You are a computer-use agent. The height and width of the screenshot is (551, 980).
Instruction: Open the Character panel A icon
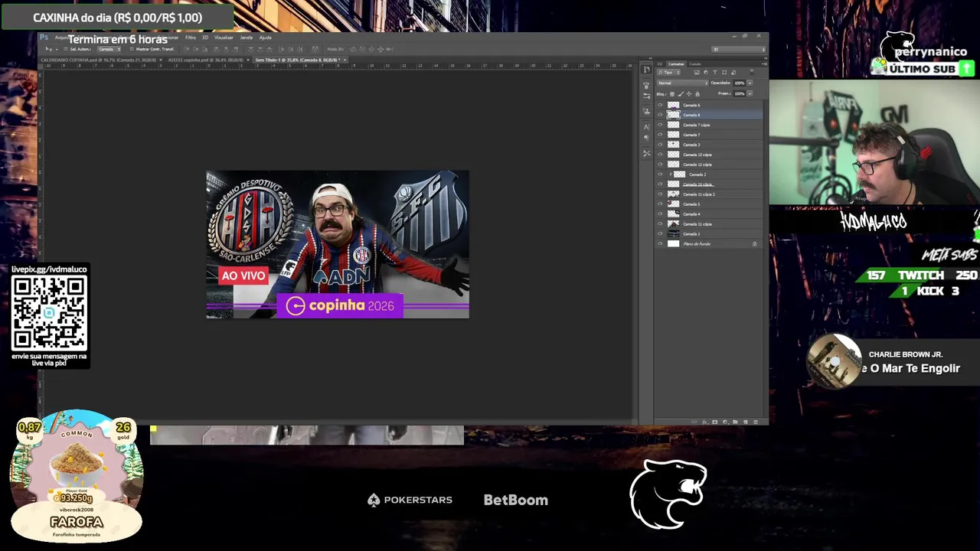click(646, 127)
